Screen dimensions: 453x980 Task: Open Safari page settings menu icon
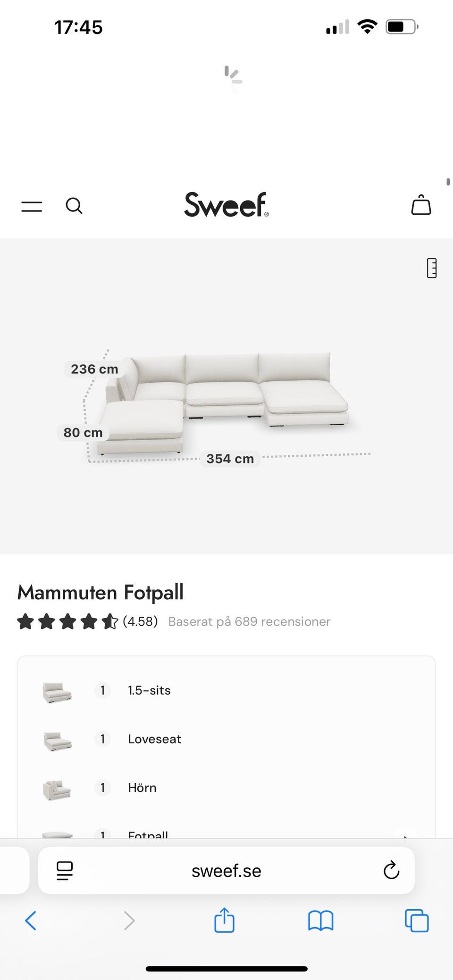pyautogui.click(x=65, y=871)
